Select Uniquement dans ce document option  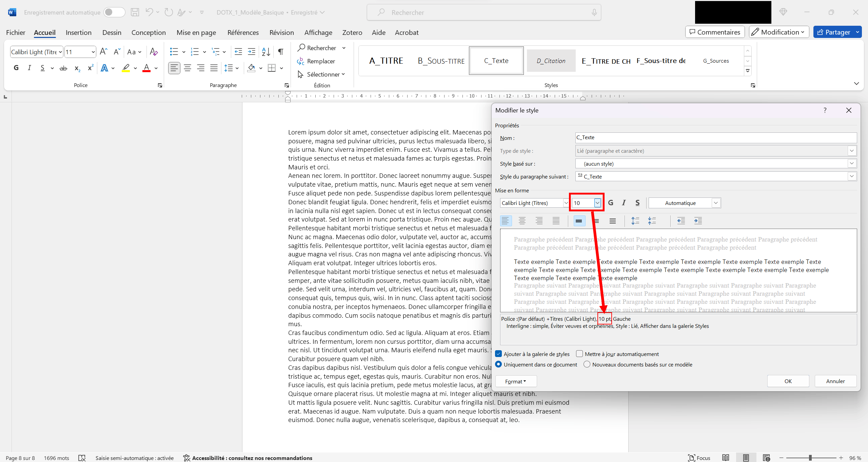[498, 364]
